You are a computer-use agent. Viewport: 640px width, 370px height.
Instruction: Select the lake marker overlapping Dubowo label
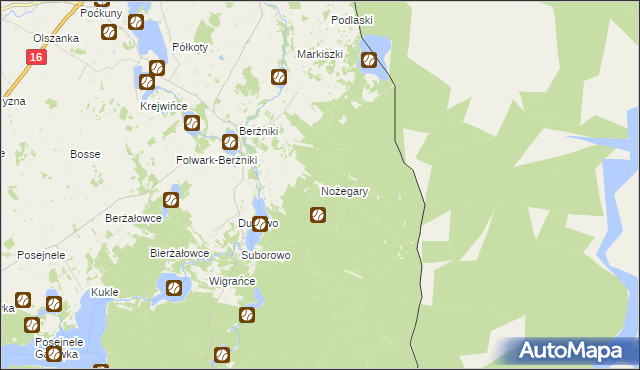(x=260, y=224)
